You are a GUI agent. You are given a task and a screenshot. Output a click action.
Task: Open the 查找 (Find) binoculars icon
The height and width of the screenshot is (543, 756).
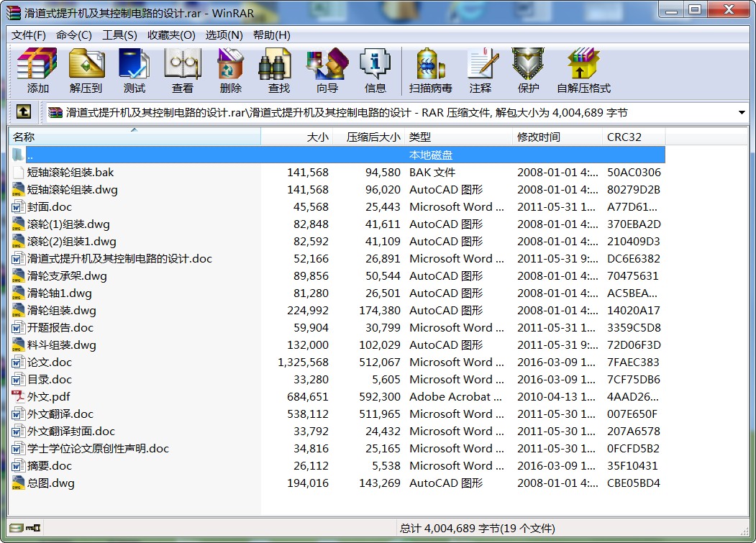(x=278, y=70)
